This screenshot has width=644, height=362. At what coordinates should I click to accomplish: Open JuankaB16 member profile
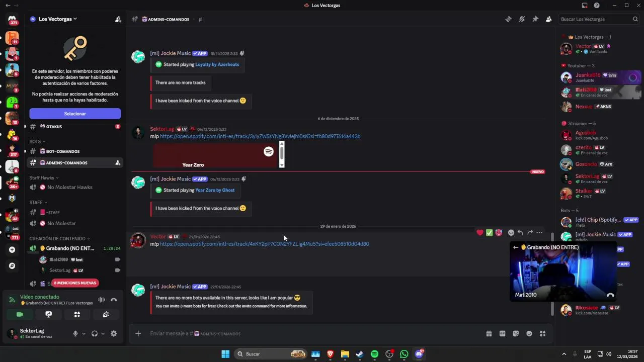(x=600, y=77)
